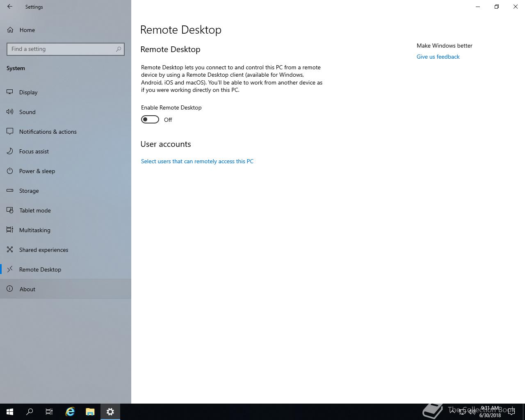The width and height of the screenshot is (525, 420).
Task: Open Notifications & actions settings
Action: tap(66, 132)
